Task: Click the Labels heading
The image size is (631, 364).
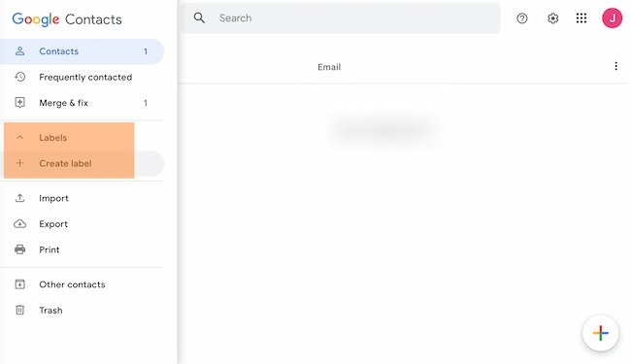Action: (52, 138)
